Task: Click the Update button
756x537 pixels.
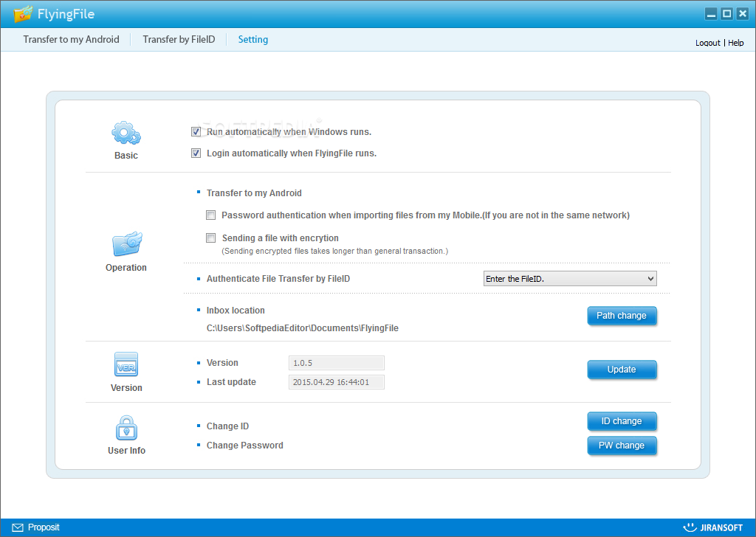Action: [x=622, y=370]
